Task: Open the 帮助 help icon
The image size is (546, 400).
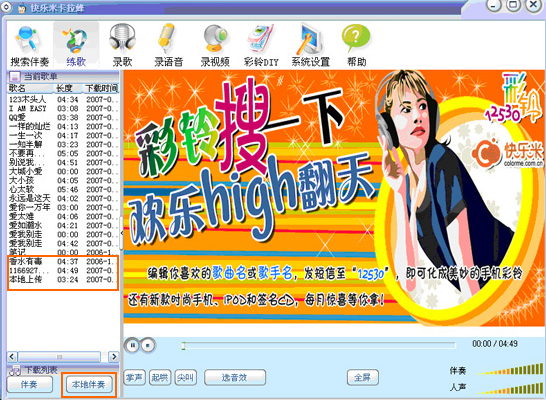Action: point(356,46)
